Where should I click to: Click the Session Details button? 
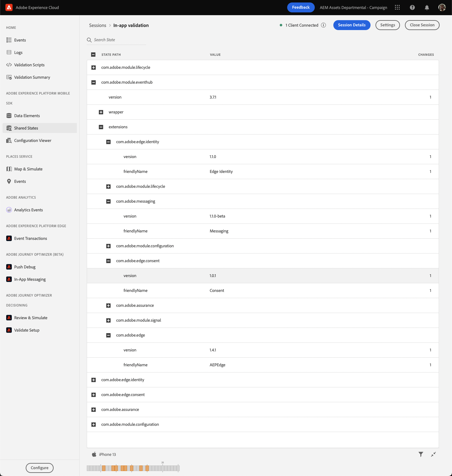pos(352,25)
